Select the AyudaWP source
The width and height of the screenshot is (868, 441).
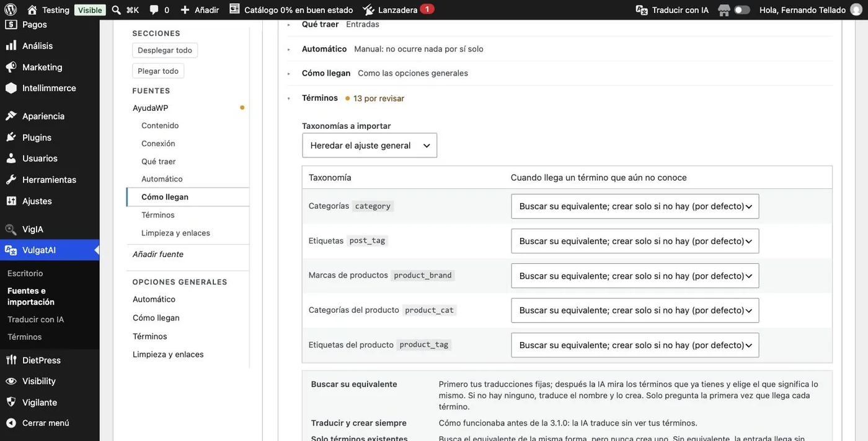pyautogui.click(x=151, y=108)
